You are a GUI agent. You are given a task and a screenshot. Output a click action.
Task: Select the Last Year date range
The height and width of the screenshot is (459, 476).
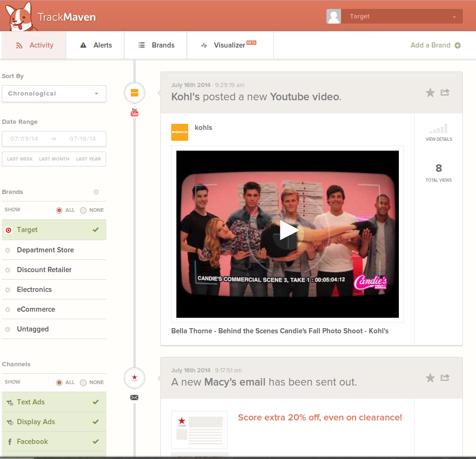click(x=88, y=159)
